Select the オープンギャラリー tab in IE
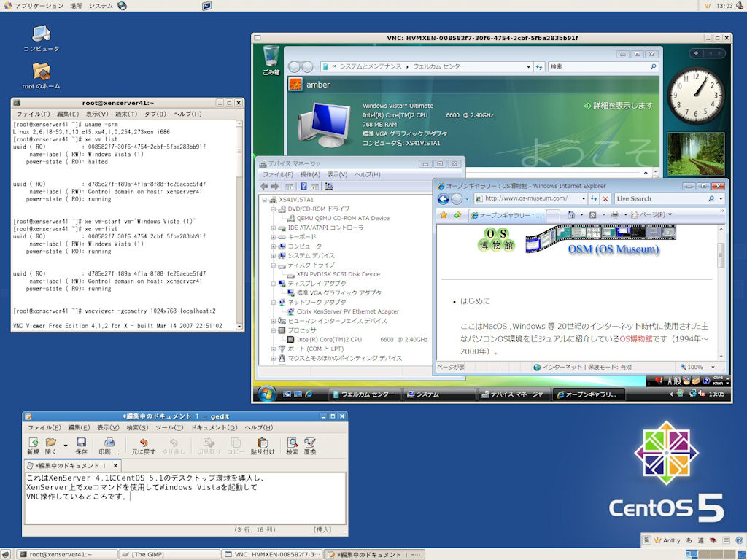747x560 pixels. pos(506,215)
